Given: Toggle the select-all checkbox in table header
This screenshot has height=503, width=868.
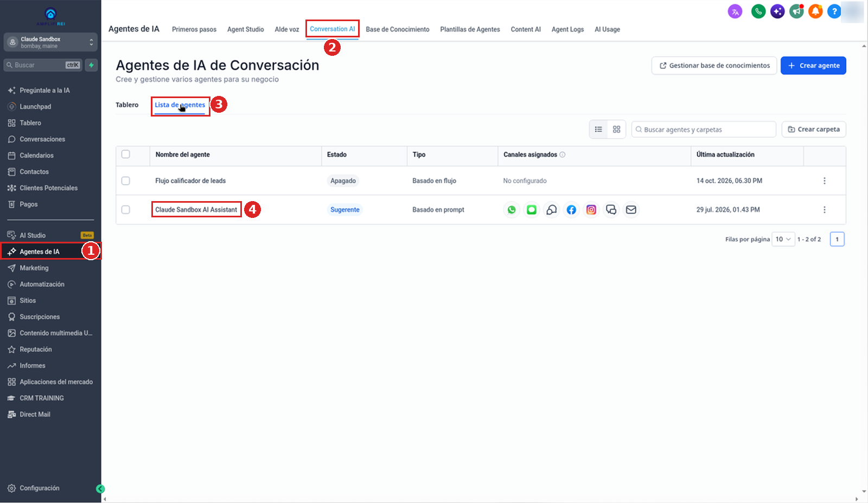Looking at the screenshot, I should coord(126,154).
